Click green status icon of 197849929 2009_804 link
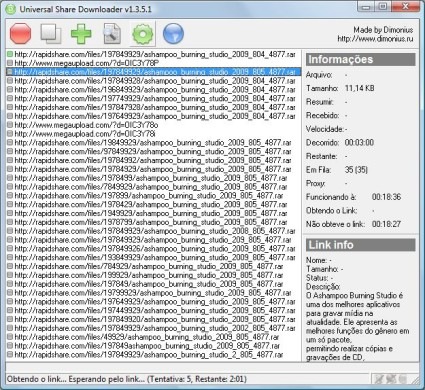 [x=10, y=54]
